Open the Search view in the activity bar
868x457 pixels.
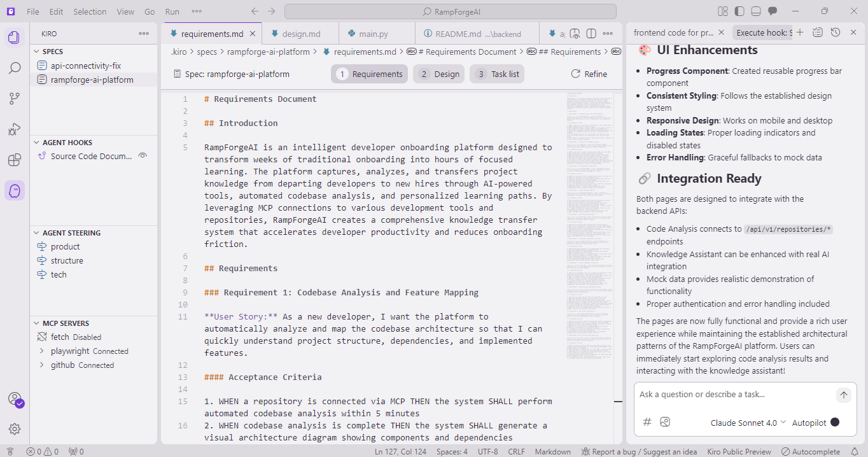point(14,68)
